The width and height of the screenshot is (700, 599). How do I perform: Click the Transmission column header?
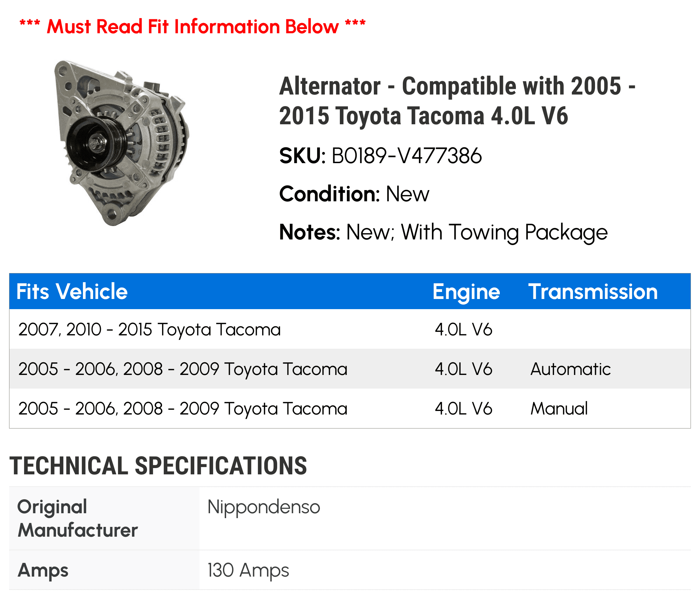593,292
